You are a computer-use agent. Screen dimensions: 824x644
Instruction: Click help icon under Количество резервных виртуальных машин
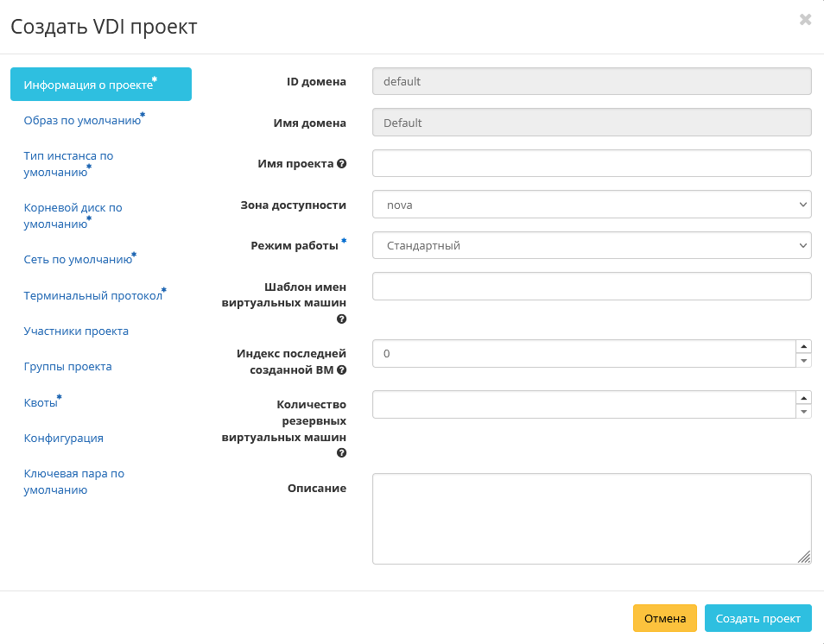[342, 453]
